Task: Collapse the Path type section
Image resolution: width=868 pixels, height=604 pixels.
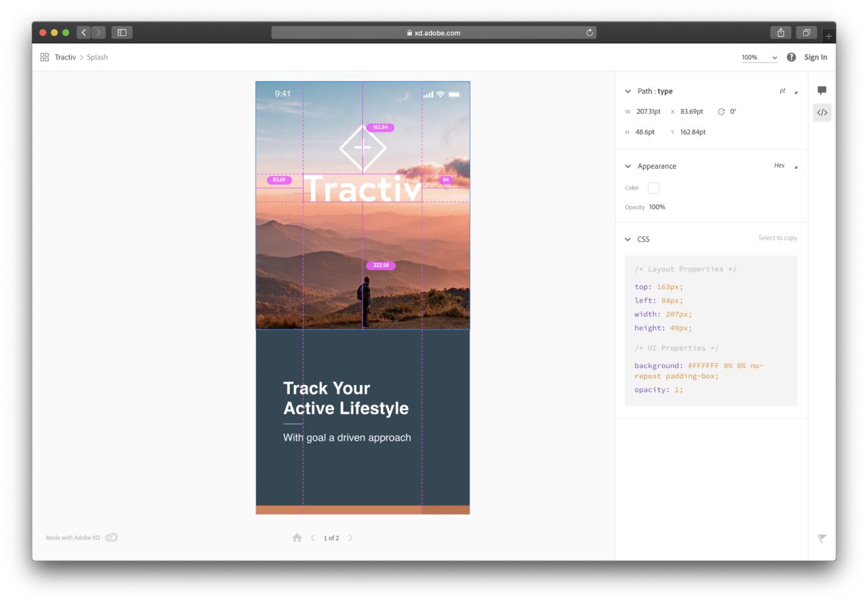Action: click(628, 92)
